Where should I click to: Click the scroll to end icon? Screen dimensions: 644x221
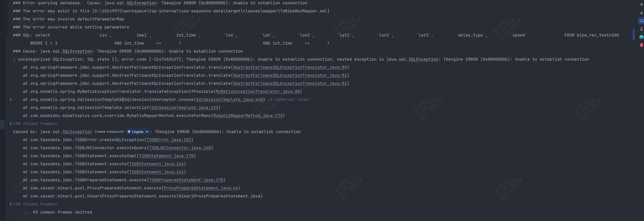[641, 29]
